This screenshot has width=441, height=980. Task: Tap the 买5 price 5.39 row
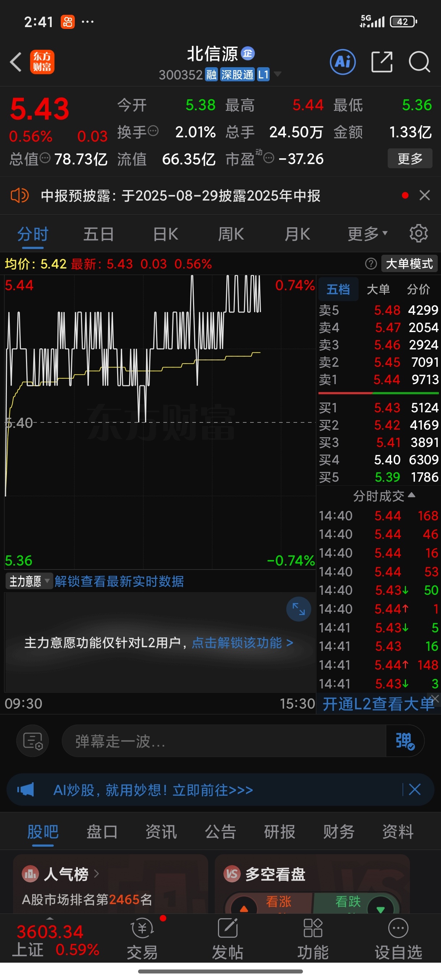click(x=378, y=477)
